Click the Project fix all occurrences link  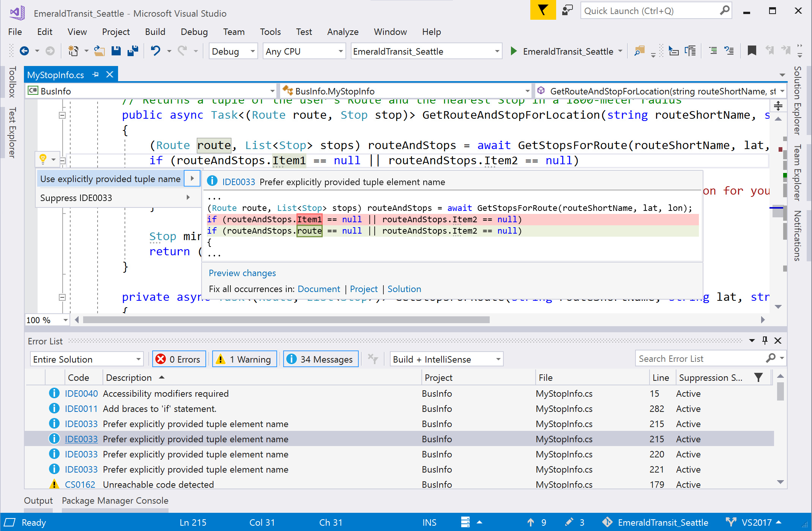(x=363, y=289)
